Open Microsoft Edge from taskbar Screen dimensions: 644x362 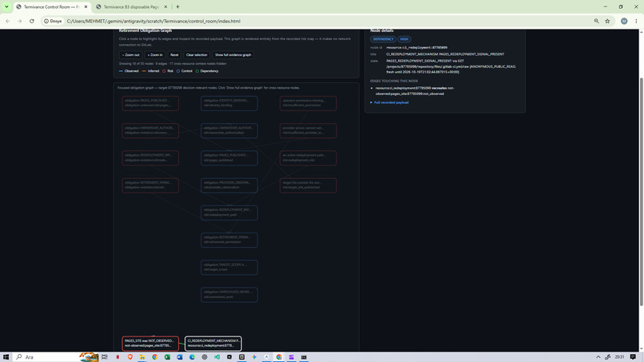(192, 357)
